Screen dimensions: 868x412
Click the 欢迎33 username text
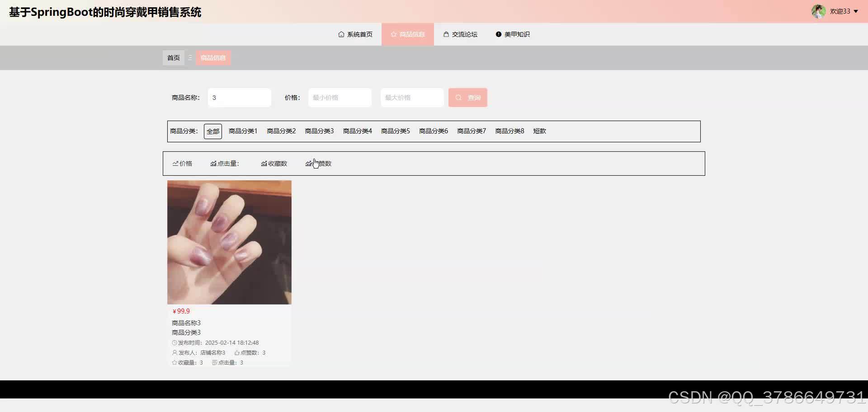[840, 11]
